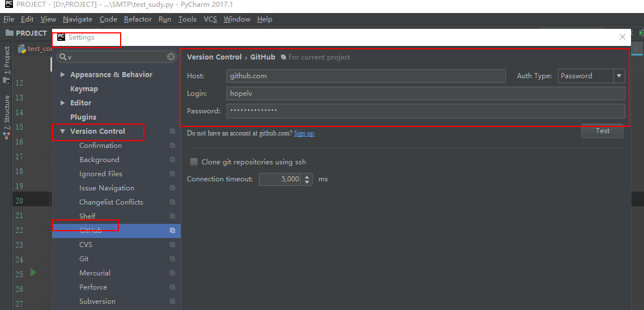
Task: Click the settings search text box
Action: pos(117,57)
